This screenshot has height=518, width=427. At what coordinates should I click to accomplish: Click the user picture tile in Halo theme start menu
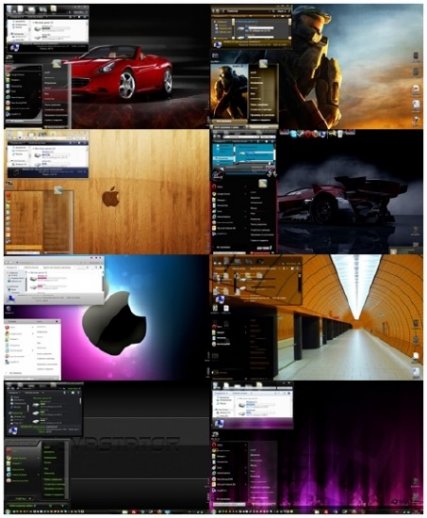click(263, 64)
